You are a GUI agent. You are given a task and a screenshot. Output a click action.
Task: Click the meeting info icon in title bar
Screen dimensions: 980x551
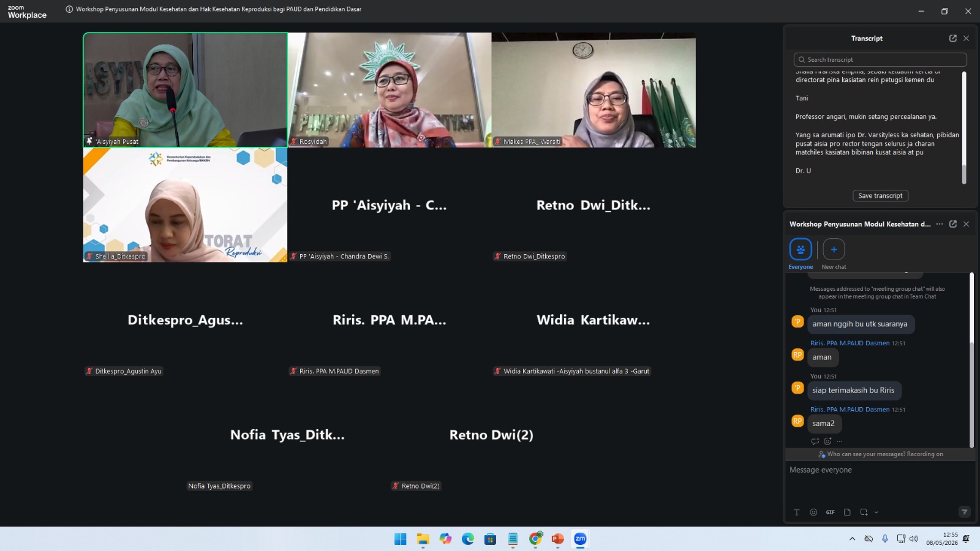(x=69, y=9)
